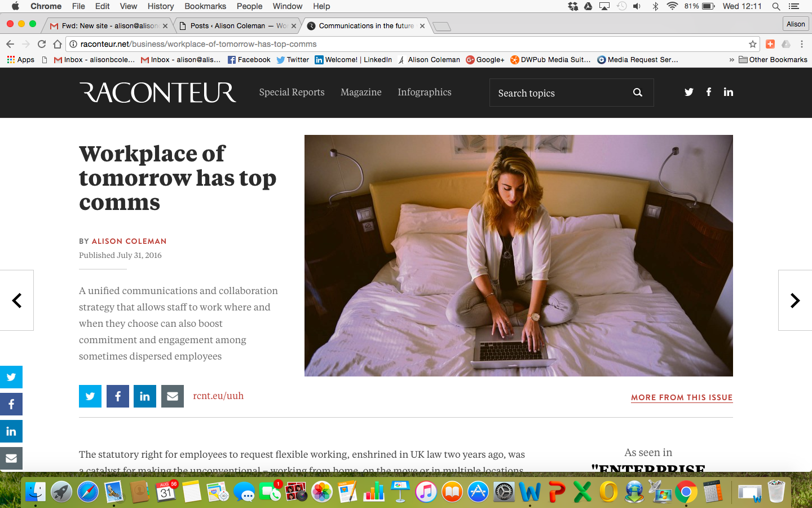Click the Twitter icon in site header
The height and width of the screenshot is (508, 812).
(x=689, y=92)
